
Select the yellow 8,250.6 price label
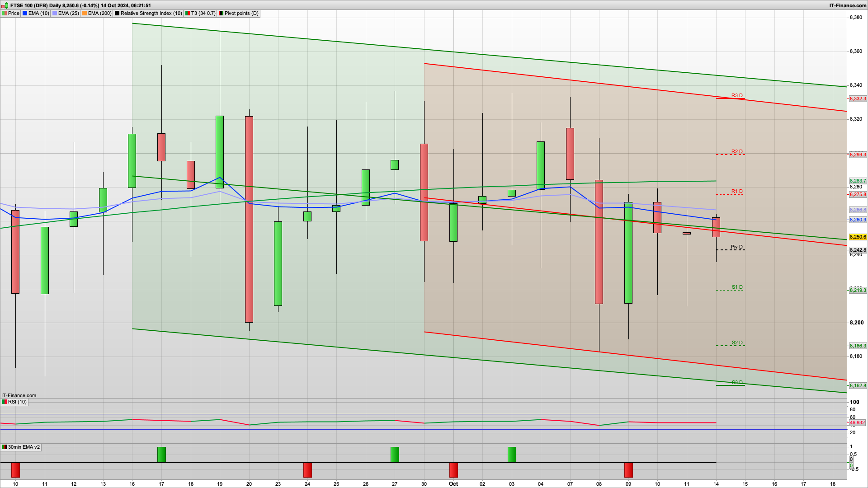pos(857,236)
